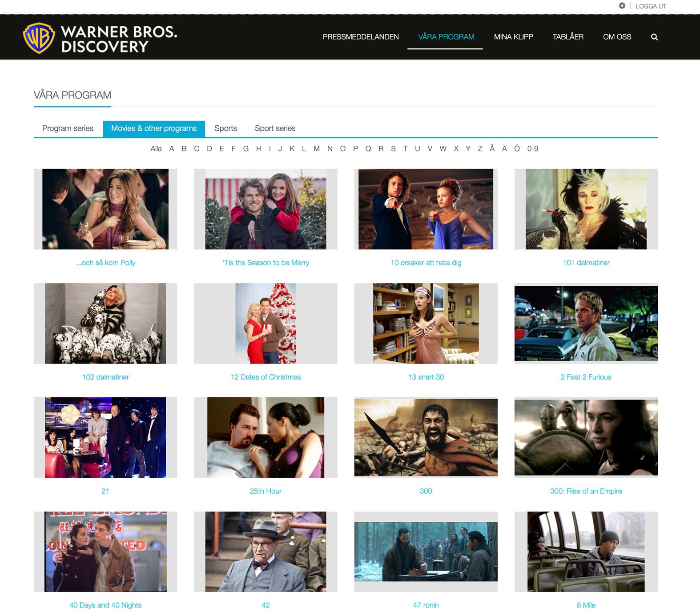Click the settings gear icon
The width and height of the screenshot is (700, 616).
[622, 6]
